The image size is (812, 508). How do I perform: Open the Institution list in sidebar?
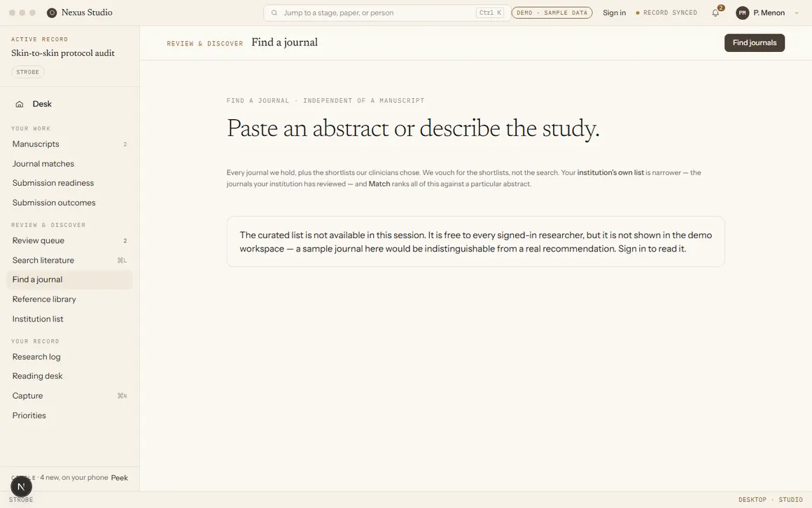pos(69,319)
